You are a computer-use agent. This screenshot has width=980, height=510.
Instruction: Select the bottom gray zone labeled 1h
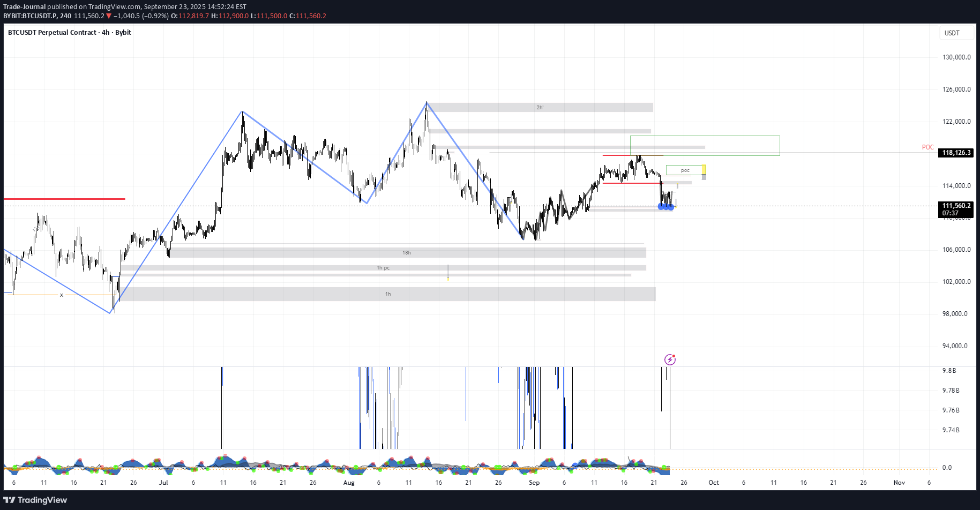pos(388,294)
